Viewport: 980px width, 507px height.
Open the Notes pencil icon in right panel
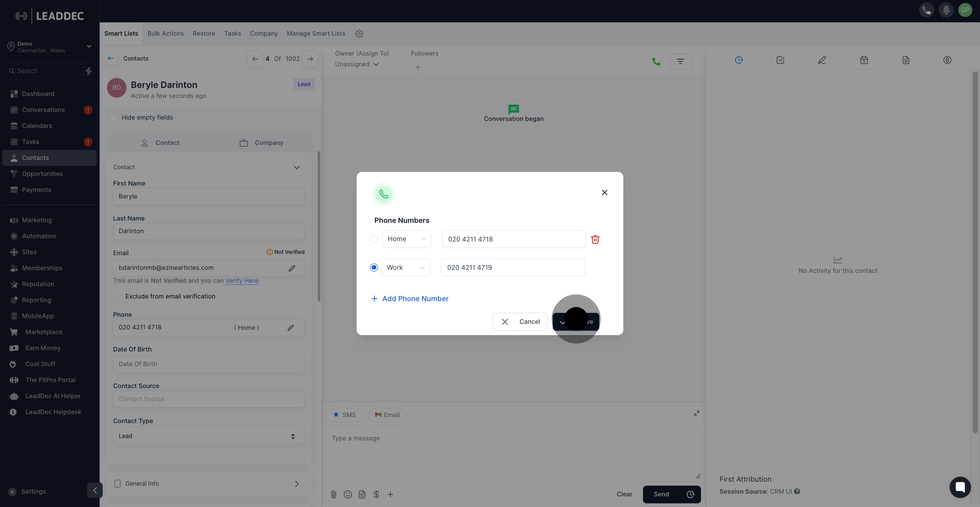[822, 60]
